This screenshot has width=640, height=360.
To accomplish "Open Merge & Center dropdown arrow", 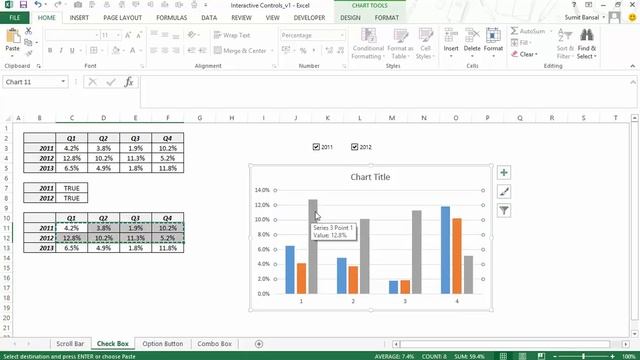I will [x=271, y=51].
